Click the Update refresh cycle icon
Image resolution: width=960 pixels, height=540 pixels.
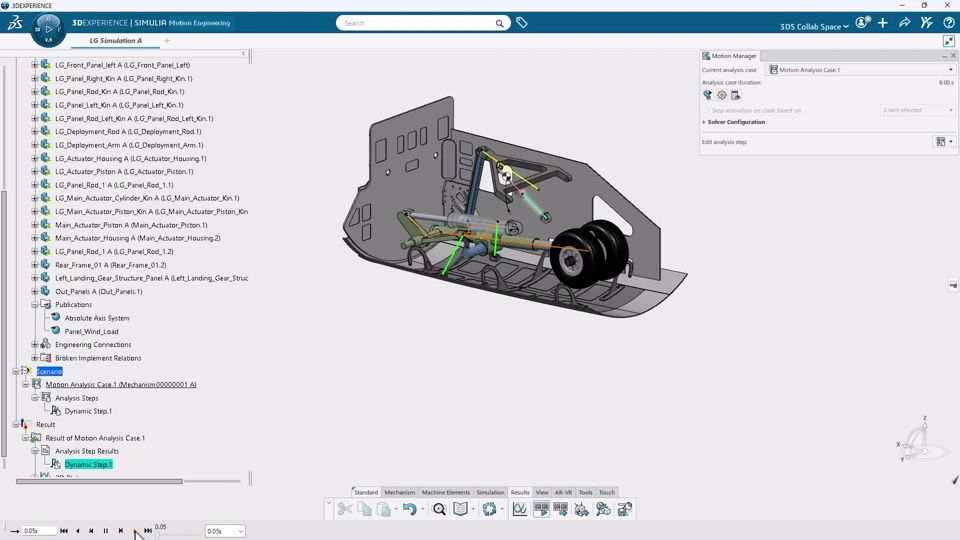(x=489, y=510)
